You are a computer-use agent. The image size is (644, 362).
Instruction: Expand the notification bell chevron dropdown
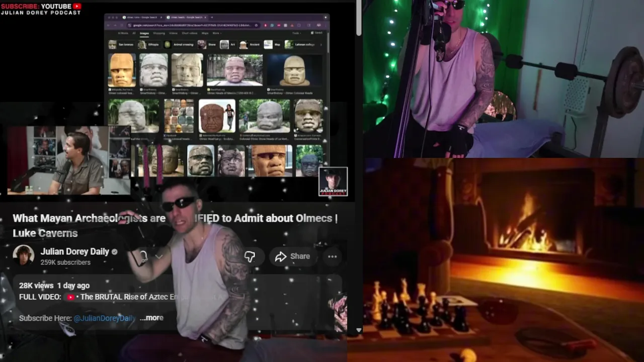point(159,256)
